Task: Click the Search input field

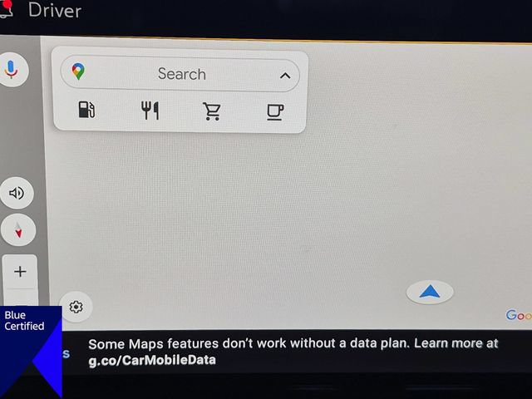Action: tap(180, 74)
